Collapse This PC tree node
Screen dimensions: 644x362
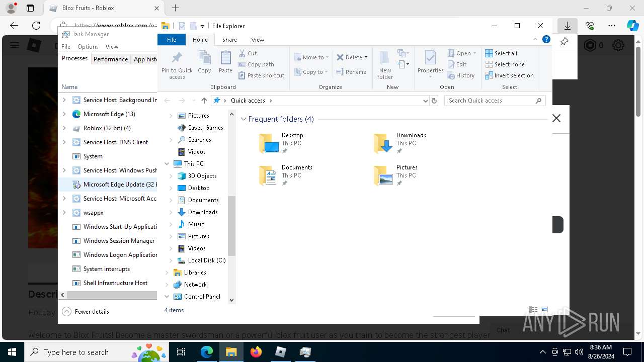[x=167, y=164]
